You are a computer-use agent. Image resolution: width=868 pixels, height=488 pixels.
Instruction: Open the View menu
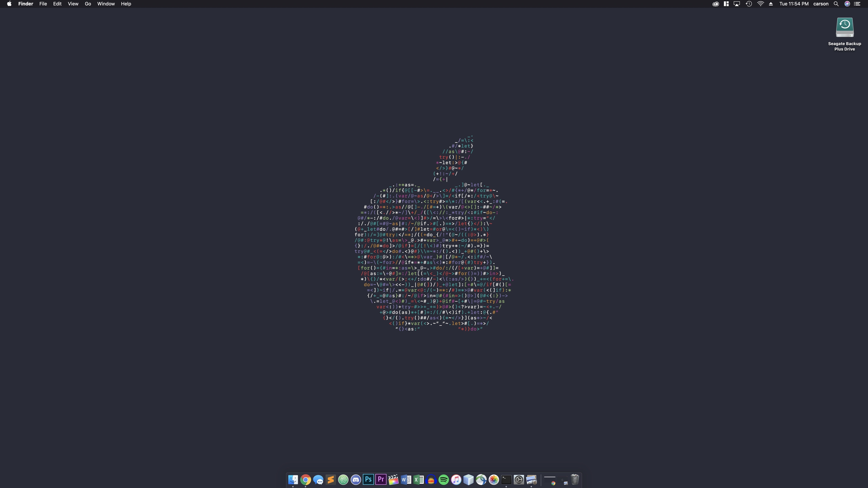[73, 4]
